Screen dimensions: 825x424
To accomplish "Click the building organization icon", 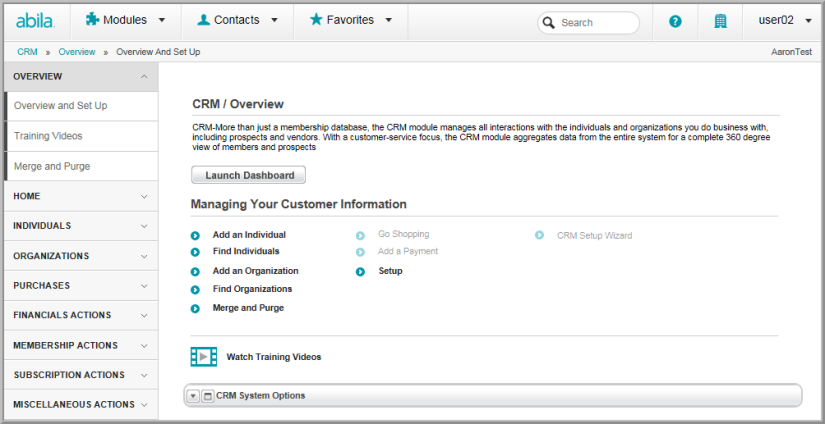I will [x=720, y=22].
